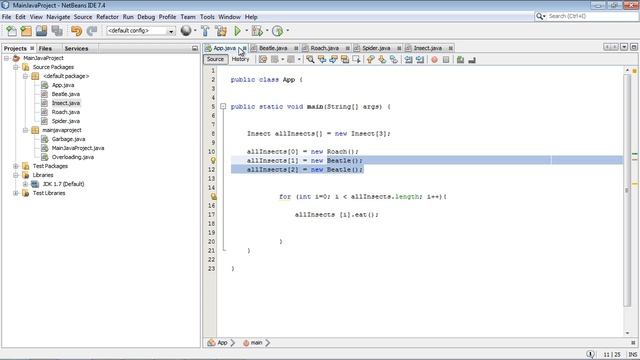Profile the project from toolbar
Image resolution: width=640 pixels, height=360 pixels.
tap(277, 31)
